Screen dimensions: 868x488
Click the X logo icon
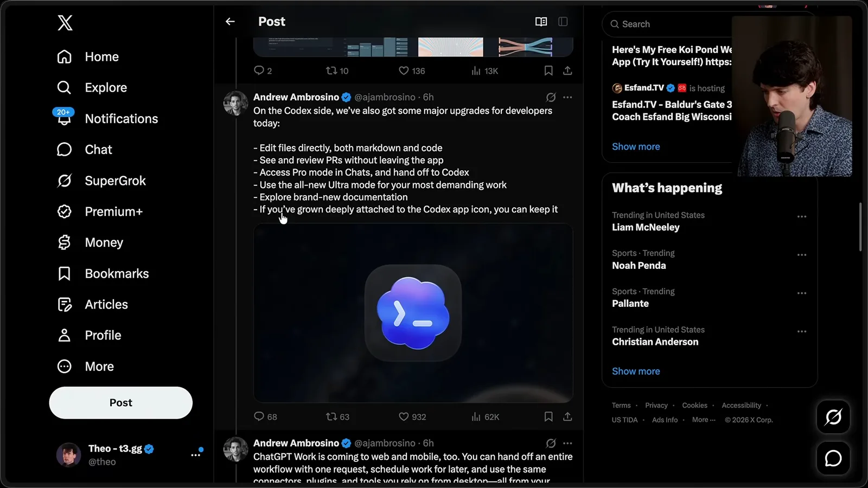tap(65, 23)
